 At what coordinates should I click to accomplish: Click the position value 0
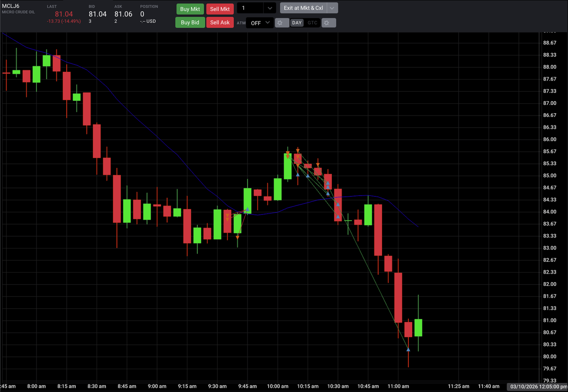point(142,14)
